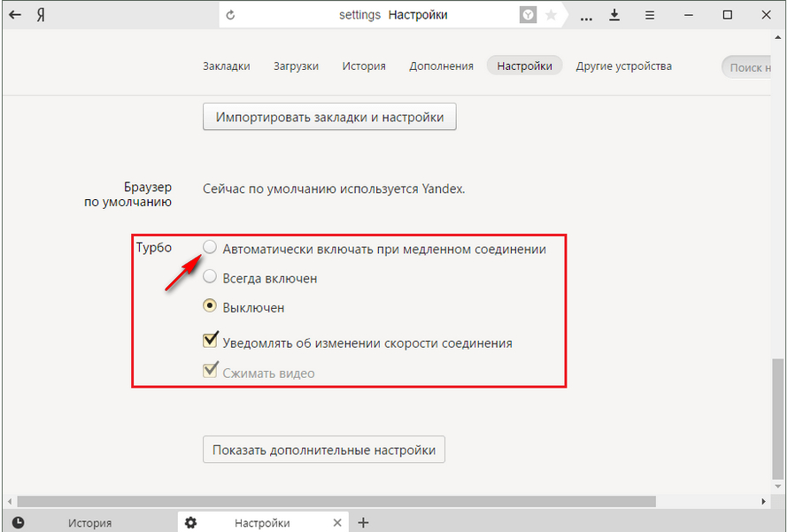Screen dimensions: 788x532
Task: Switch to the История tab
Action: point(89,522)
